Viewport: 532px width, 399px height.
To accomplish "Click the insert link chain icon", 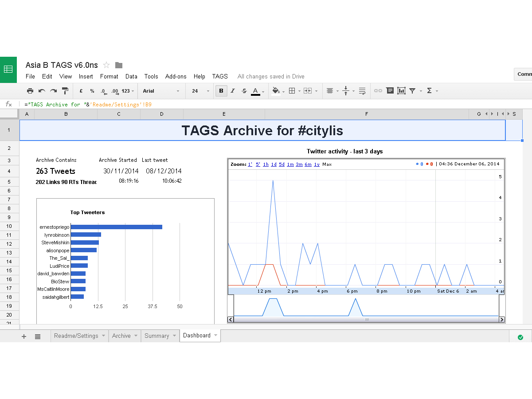I will 378,91.
